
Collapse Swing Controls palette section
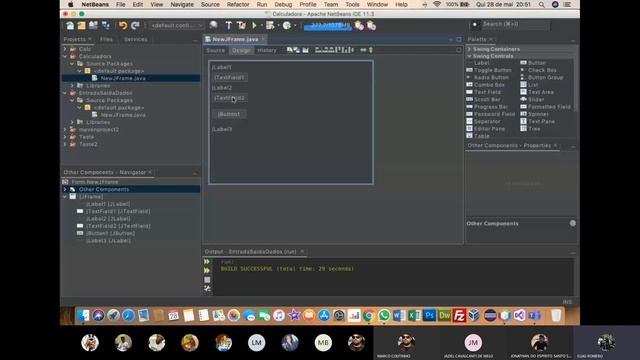coord(469,56)
